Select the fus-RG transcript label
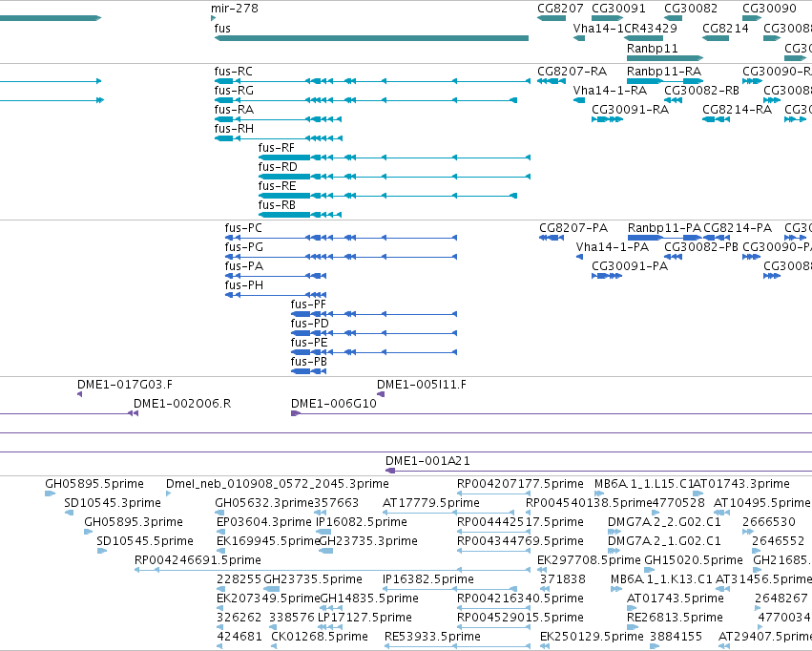This screenshot has height=651, width=812. (x=234, y=90)
